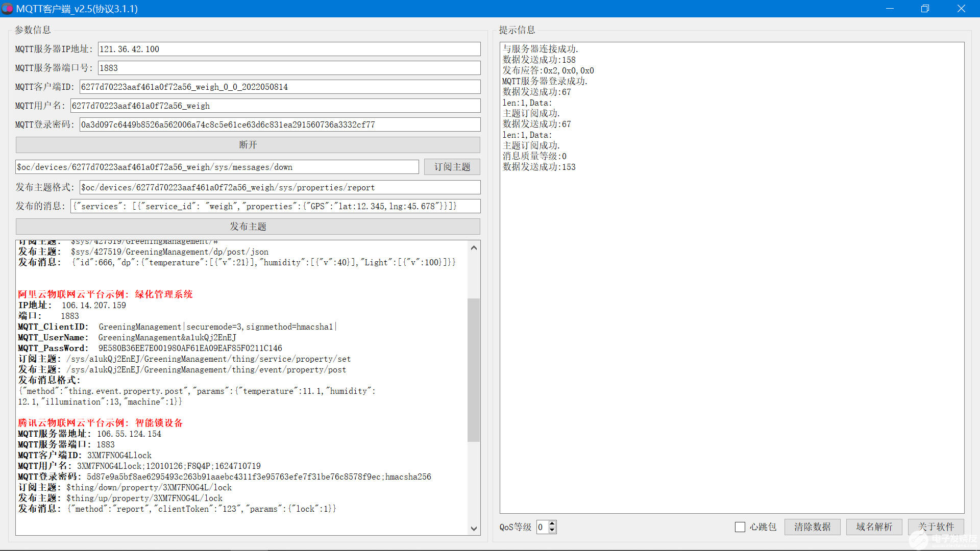This screenshot has height=551, width=980.
Task: Close the MQTT client window
Action: tap(961, 9)
